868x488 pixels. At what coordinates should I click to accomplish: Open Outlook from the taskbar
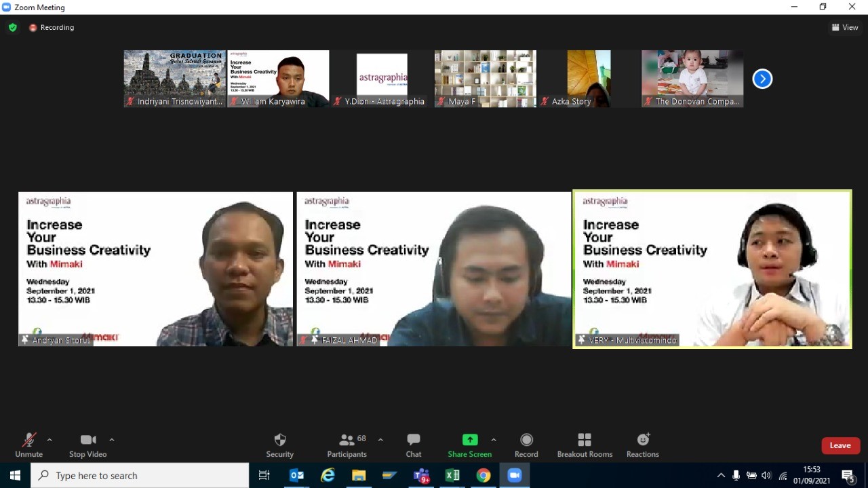[297, 475]
